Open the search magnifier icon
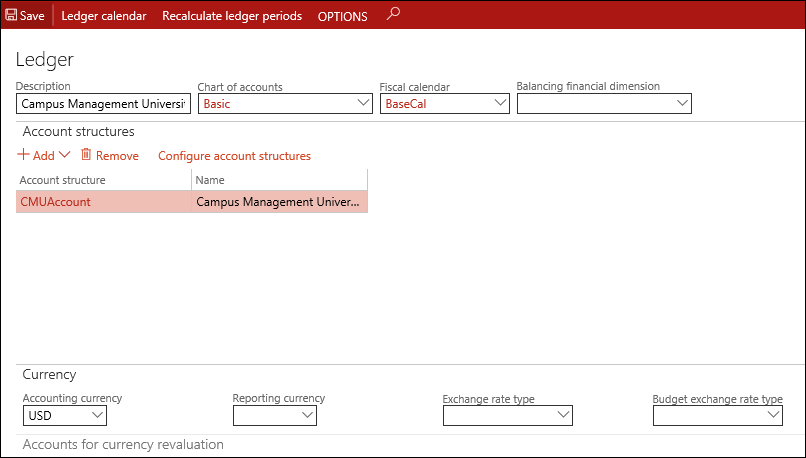Viewport: 806px width, 458px height. pos(393,14)
